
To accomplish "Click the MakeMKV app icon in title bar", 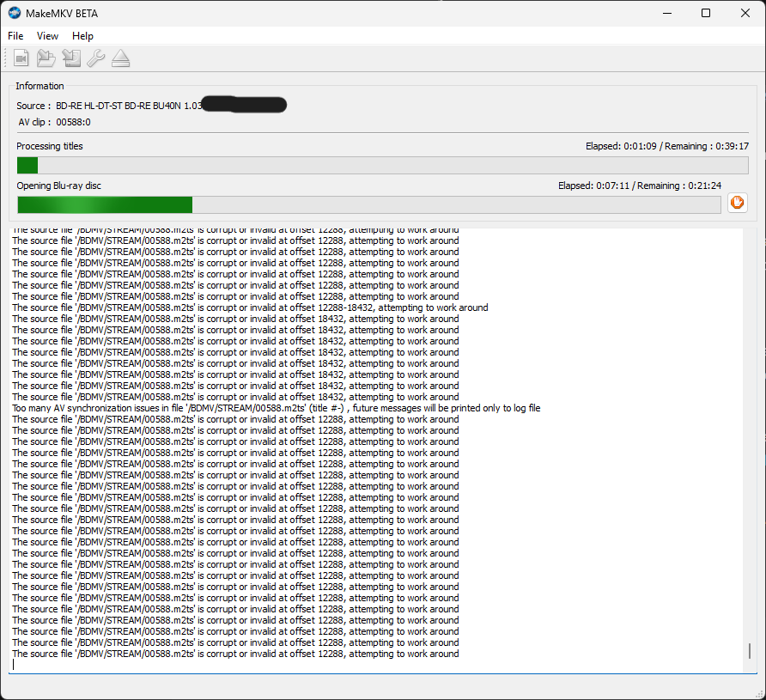I will click(15, 13).
